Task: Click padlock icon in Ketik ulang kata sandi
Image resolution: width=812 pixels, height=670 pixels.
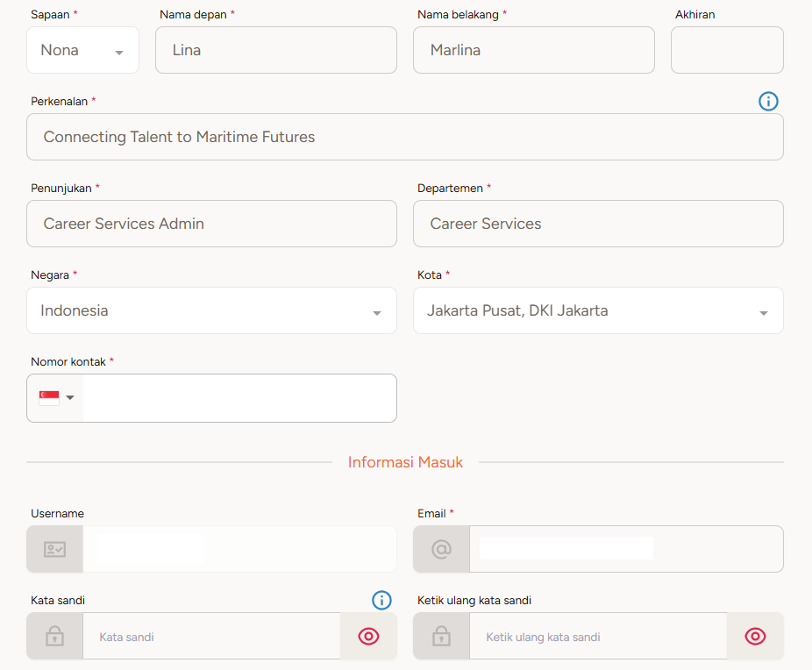Action: click(x=441, y=637)
